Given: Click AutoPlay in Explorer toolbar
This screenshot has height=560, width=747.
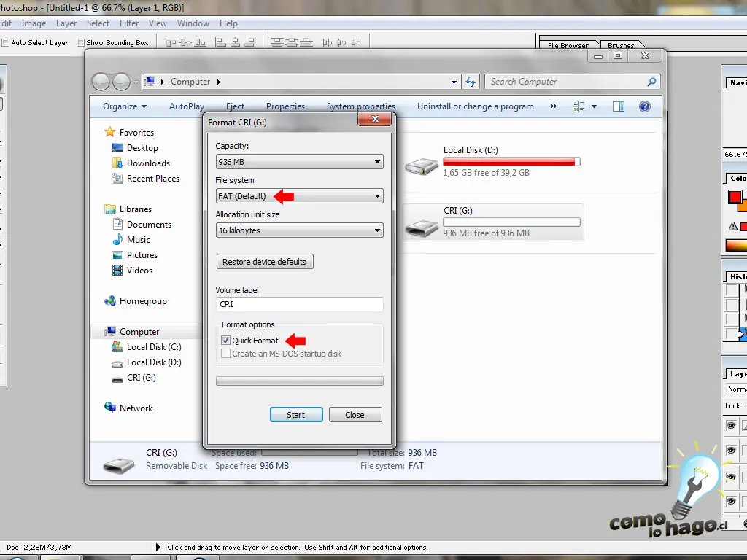Looking at the screenshot, I should click(x=187, y=106).
